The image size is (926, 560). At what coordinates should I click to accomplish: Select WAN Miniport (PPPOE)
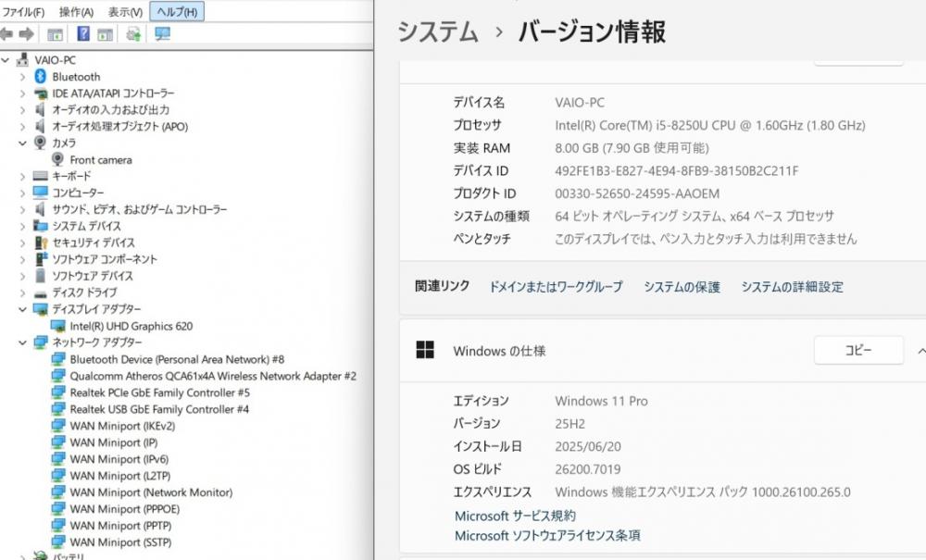point(125,509)
